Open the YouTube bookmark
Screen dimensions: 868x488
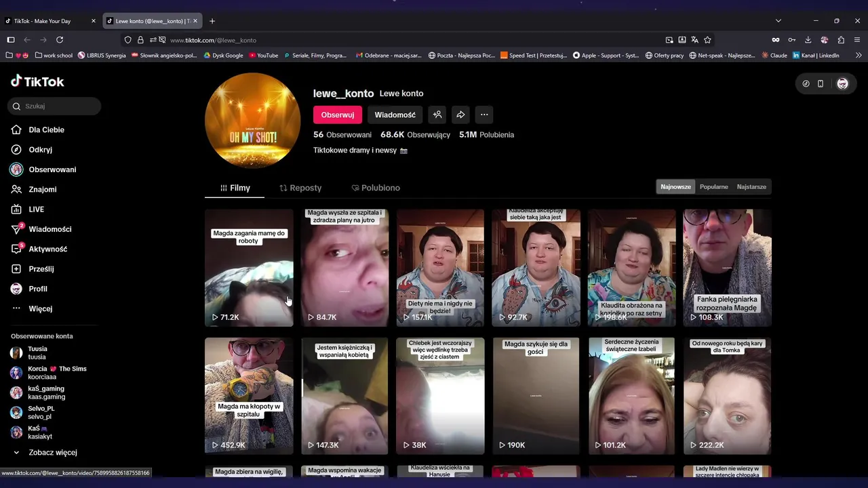263,56
